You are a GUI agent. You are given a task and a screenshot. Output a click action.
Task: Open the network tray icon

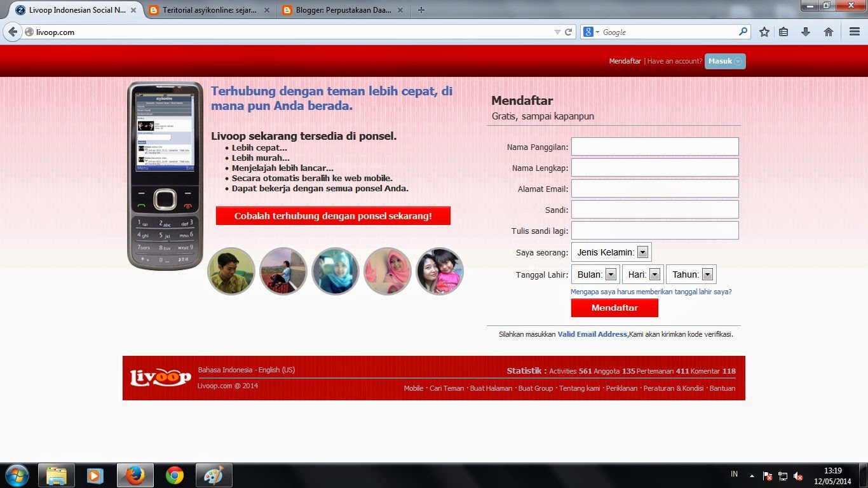[783, 476]
